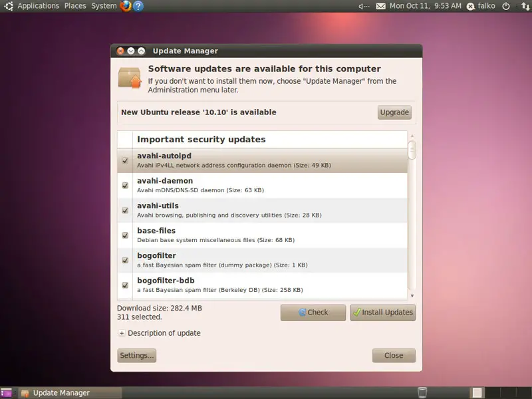Click Important security updates header
532x399 pixels.
coord(201,140)
